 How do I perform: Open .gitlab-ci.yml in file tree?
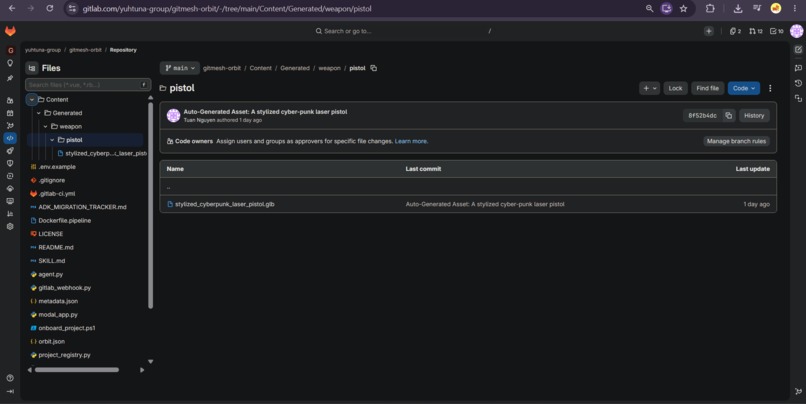pyautogui.click(x=57, y=194)
